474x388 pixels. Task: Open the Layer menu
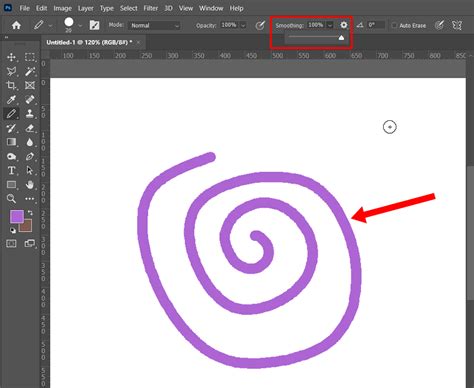point(86,8)
